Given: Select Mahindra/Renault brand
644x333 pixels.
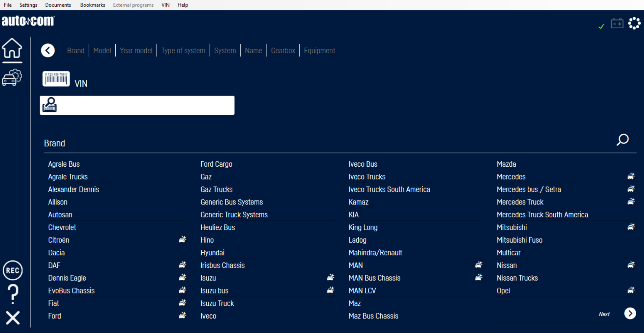Looking at the screenshot, I should [x=375, y=253].
